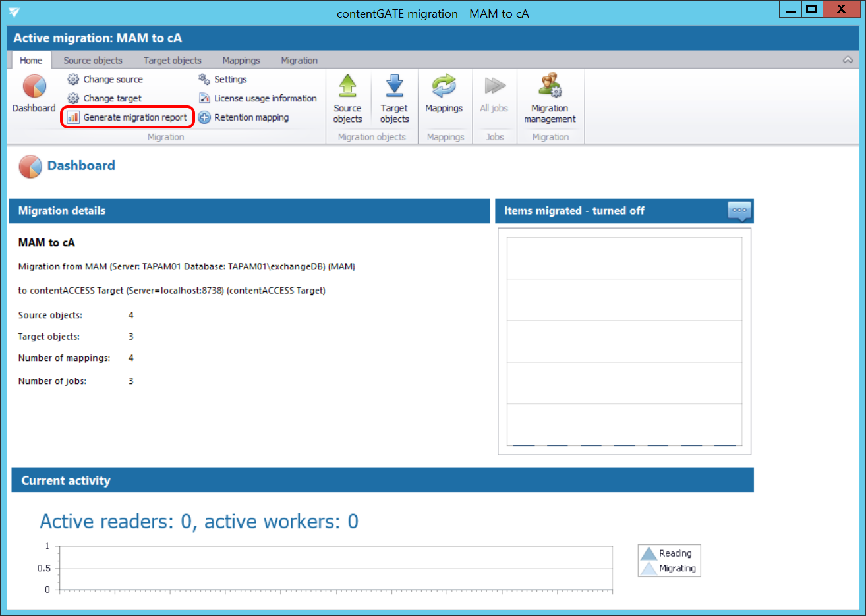View License usage information
866x616 pixels.
(258, 98)
